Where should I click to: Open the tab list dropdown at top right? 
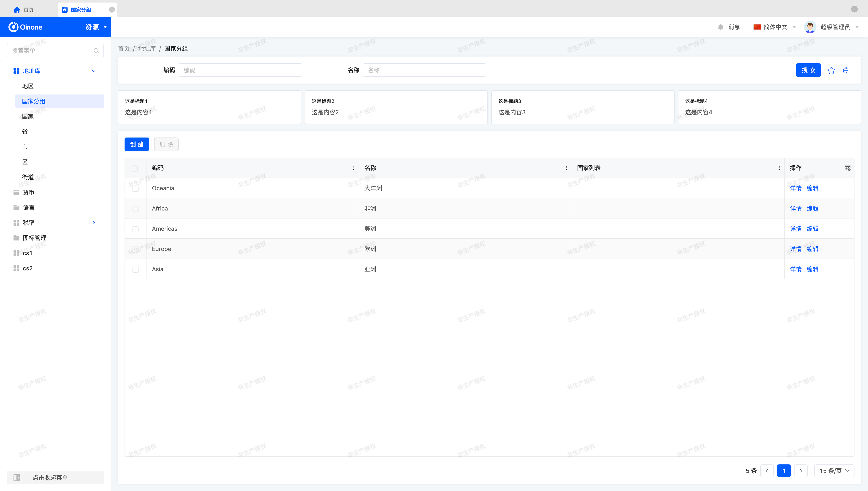pyautogui.click(x=854, y=9)
